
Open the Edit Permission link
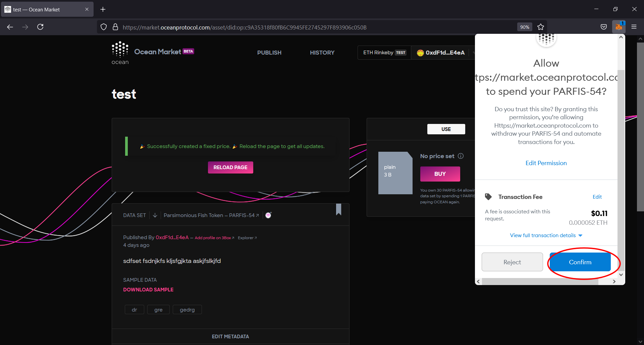pos(546,163)
